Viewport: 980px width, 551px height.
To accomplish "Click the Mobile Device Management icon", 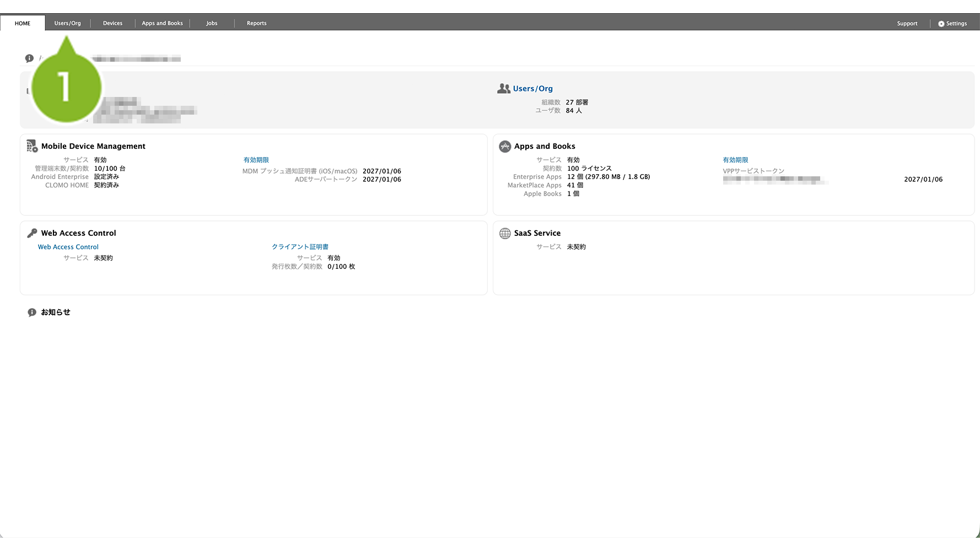I will click(x=32, y=146).
